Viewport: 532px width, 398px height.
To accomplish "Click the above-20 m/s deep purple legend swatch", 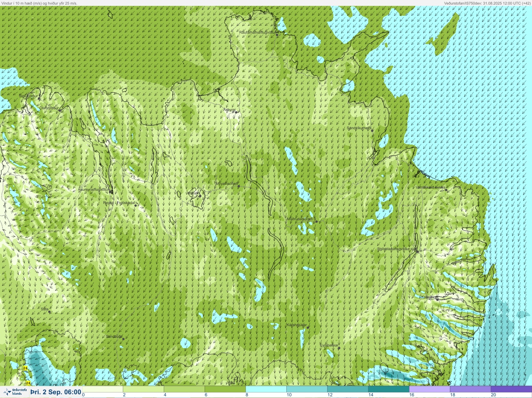I will 511,389.
